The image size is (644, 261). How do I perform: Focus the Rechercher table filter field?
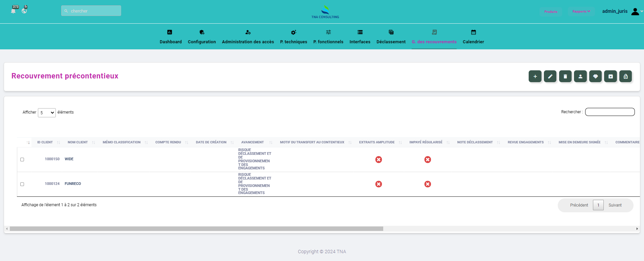[609, 112]
